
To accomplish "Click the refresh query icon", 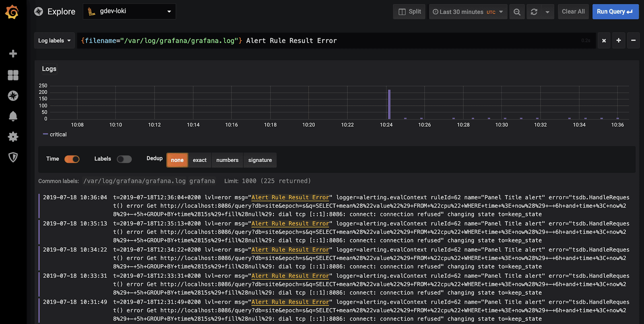I will pos(534,12).
